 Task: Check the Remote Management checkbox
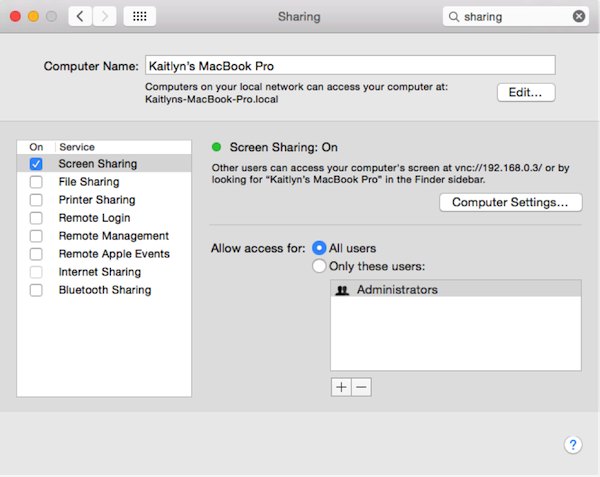point(36,236)
